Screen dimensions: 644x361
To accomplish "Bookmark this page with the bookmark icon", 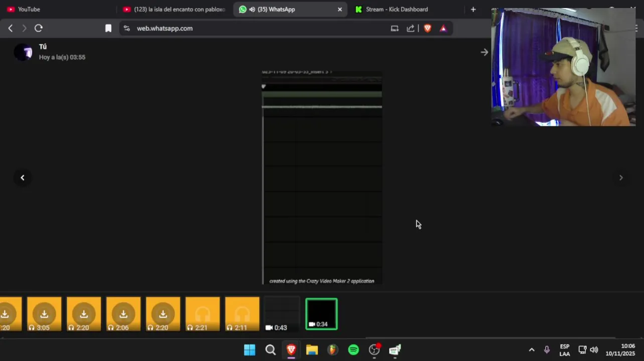I will click(108, 29).
